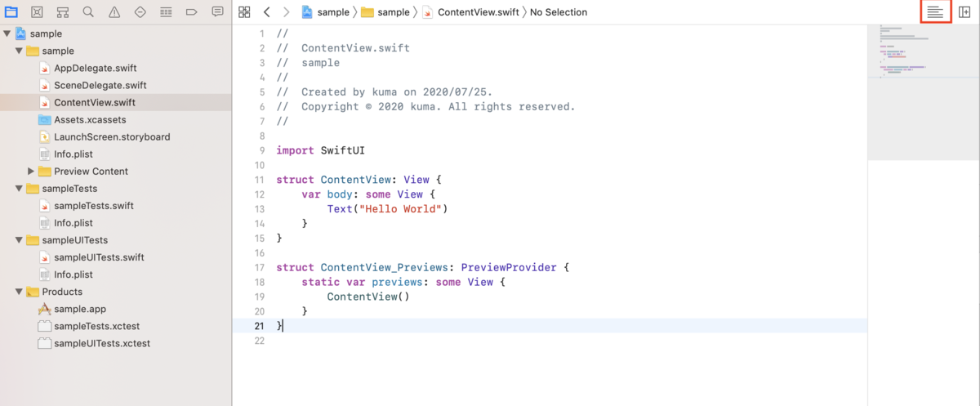Click the Created by kuma comment

pos(385,92)
